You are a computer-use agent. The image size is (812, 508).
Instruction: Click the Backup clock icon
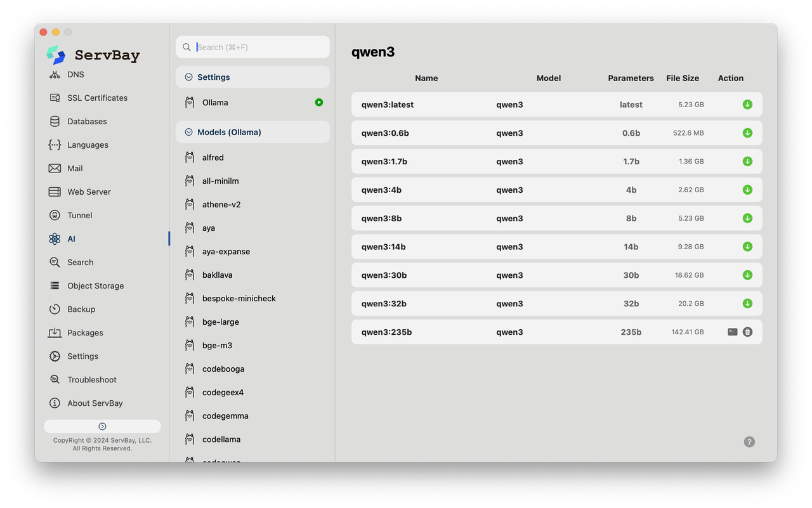coord(55,309)
